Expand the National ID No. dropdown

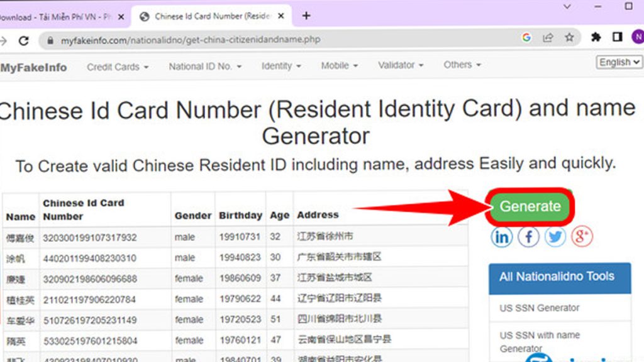[204, 65]
